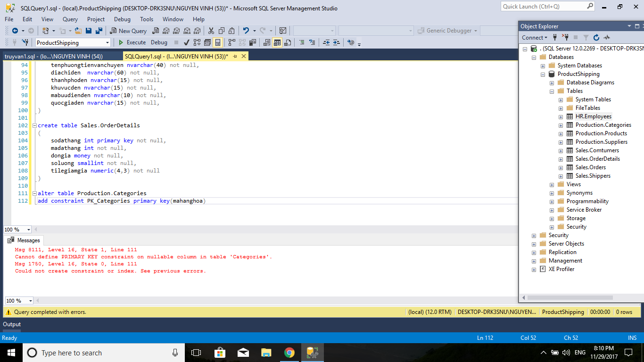
Task: Open Chrome from the Windows taskbar
Action: 289,353
